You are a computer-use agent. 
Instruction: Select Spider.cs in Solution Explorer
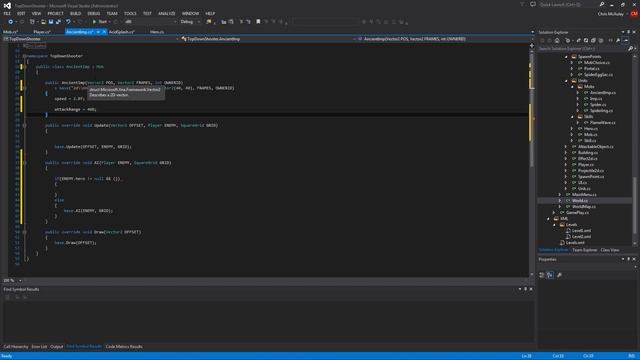(x=598, y=104)
